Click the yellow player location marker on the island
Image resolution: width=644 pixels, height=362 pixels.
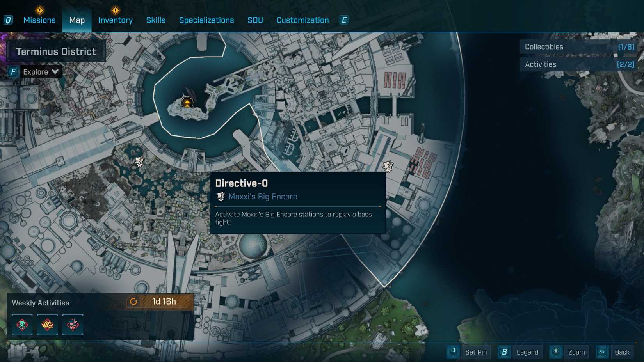(187, 103)
